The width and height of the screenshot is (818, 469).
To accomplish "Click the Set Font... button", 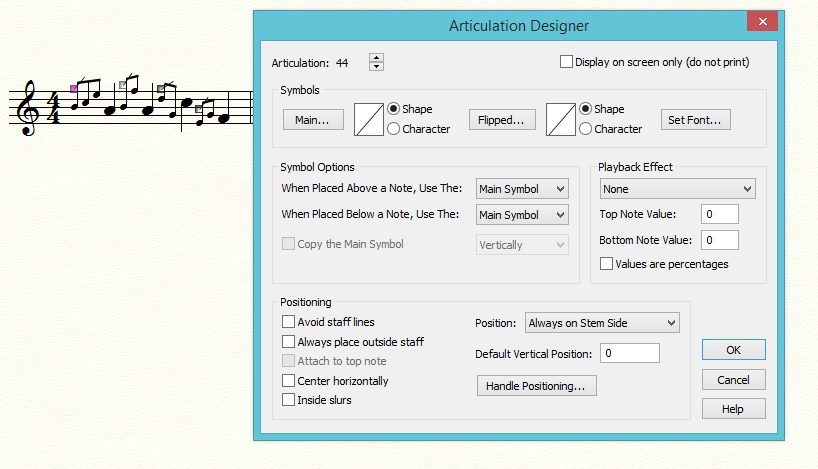I will (696, 120).
